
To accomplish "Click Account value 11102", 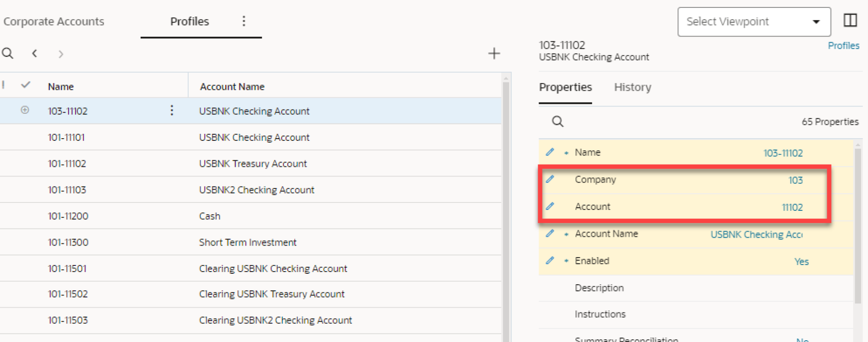I will (x=792, y=207).
